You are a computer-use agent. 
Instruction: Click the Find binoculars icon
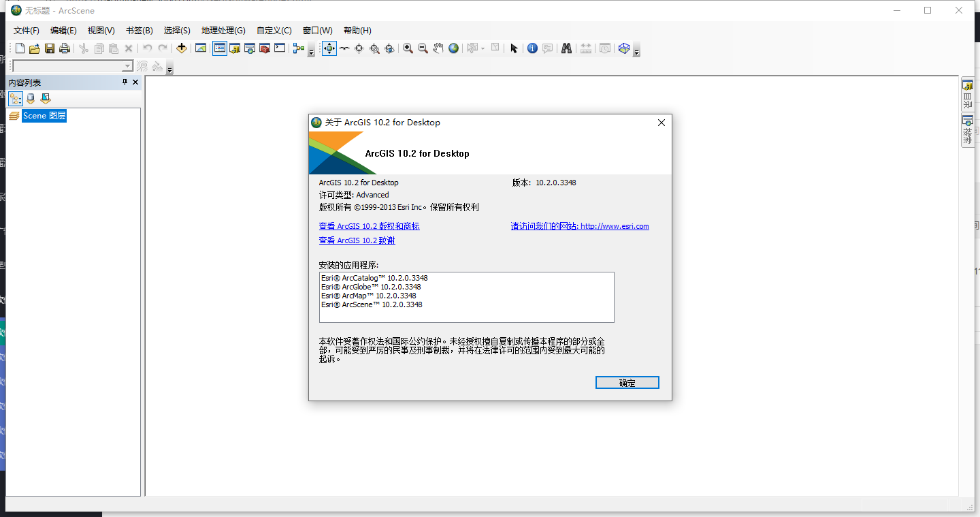(x=566, y=48)
